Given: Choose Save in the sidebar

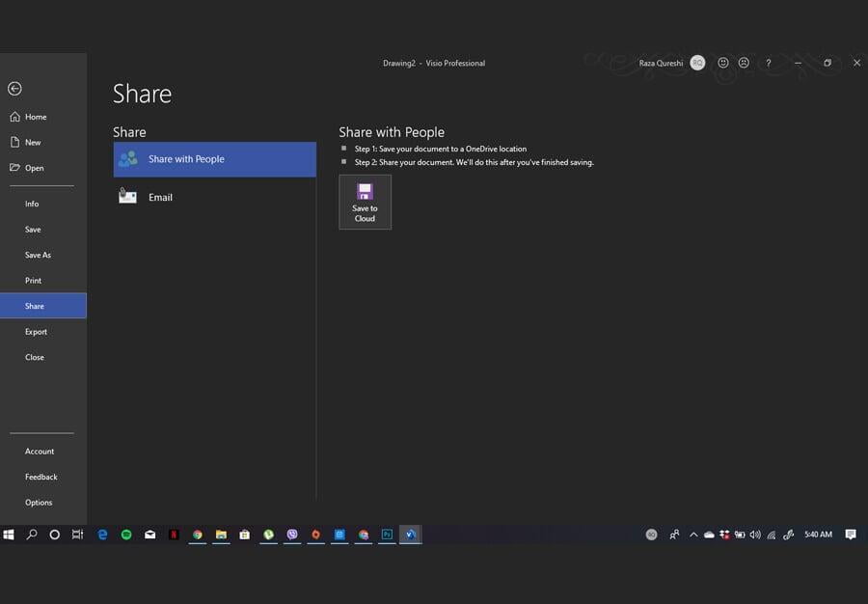Looking at the screenshot, I should [x=43, y=230].
